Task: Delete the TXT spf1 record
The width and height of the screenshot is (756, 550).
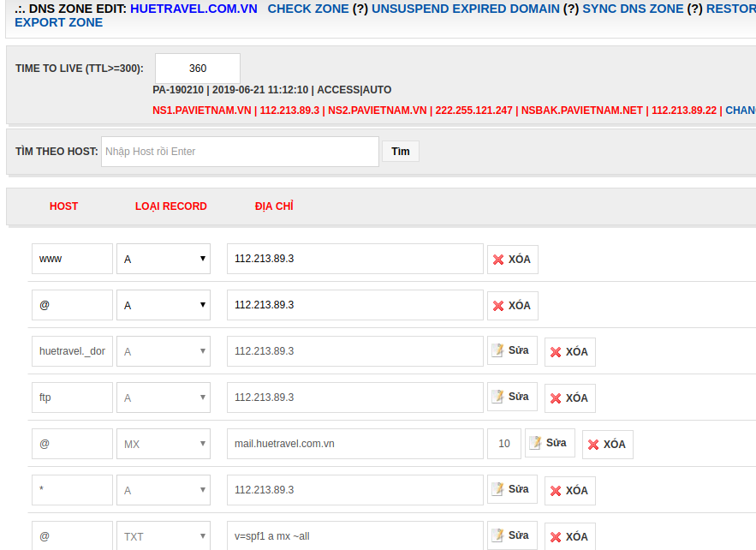Action: coord(570,536)
